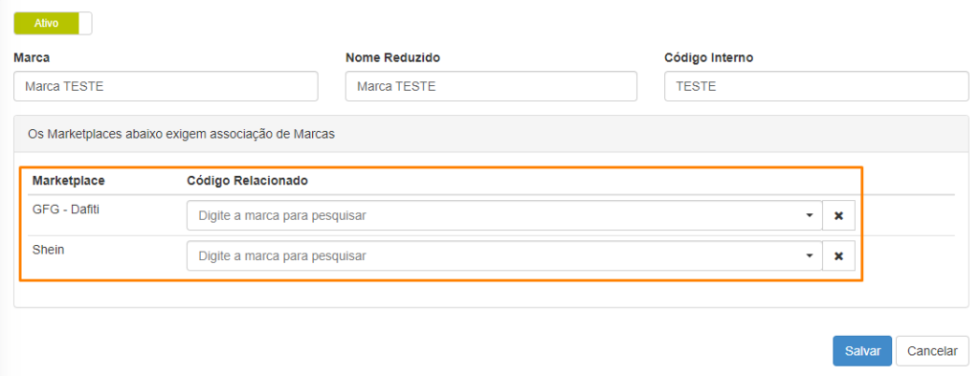Screen dimensions: 980x376
Task: Click the Nome Reduzido field label
Action: tap(393, 57)
